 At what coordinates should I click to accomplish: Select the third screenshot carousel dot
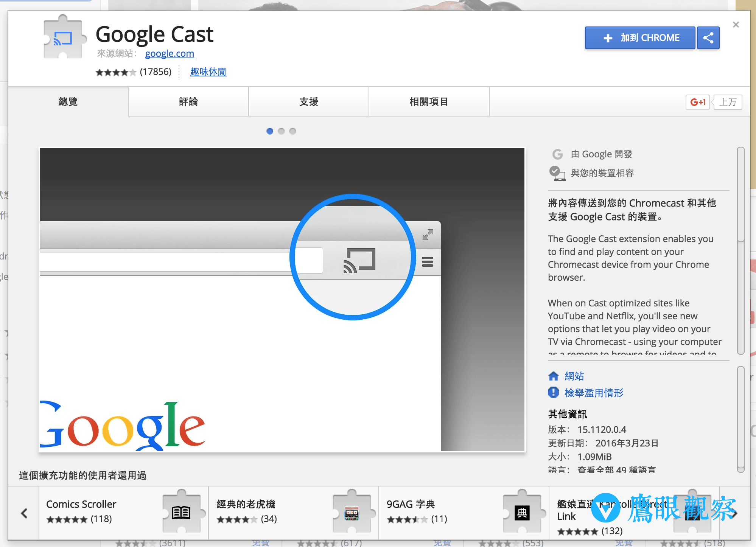292,131
